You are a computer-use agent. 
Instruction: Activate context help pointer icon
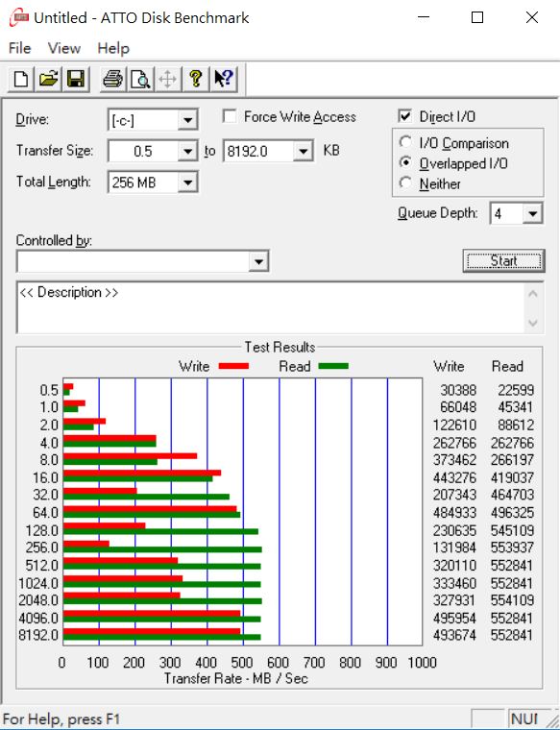224,79
